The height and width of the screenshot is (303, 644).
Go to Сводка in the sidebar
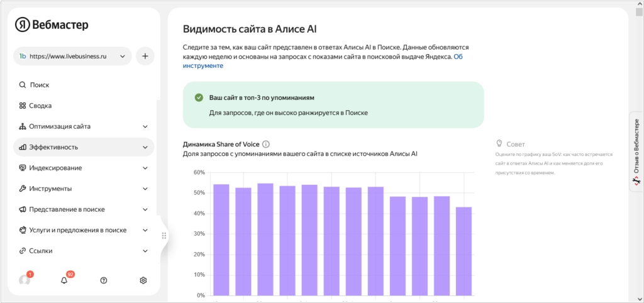tap(40, 106)
